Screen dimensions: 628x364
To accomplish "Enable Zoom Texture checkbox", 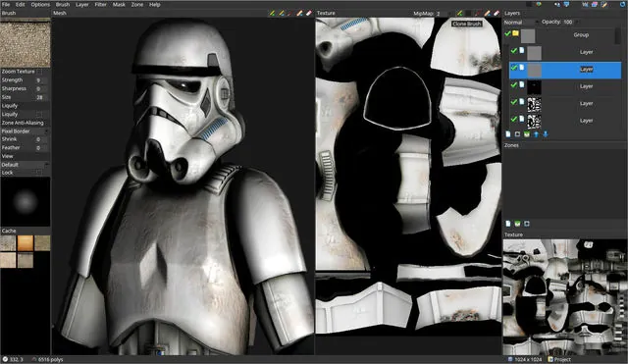I will (x=39, y=72).
